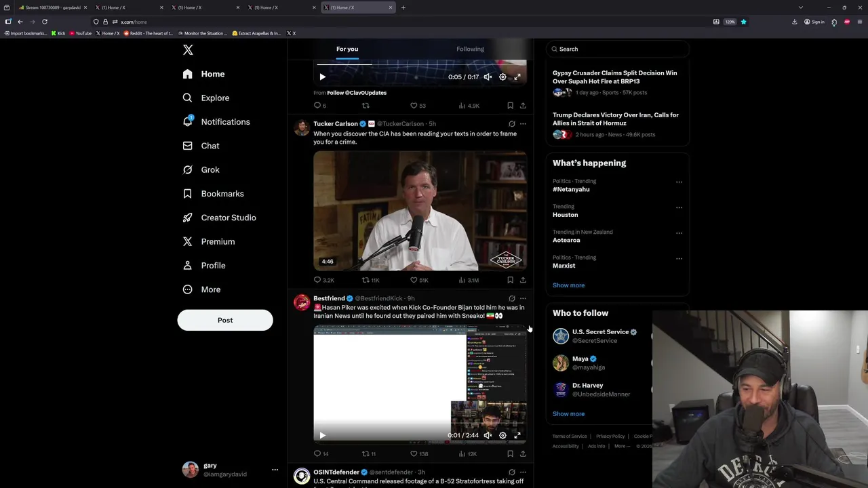Bookmark the Bestfriend post
The width and height of the screenshot is (868, 488).
pos(510,453)
